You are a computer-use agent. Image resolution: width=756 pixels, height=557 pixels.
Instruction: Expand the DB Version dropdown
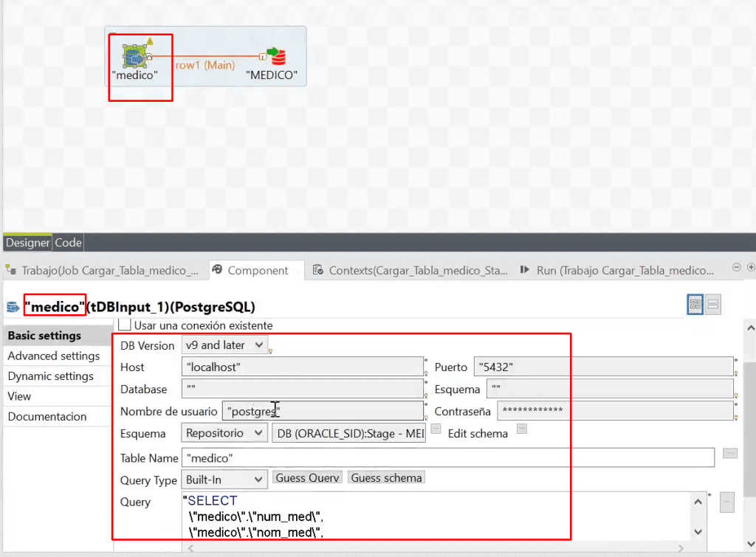tap(224, 345)
